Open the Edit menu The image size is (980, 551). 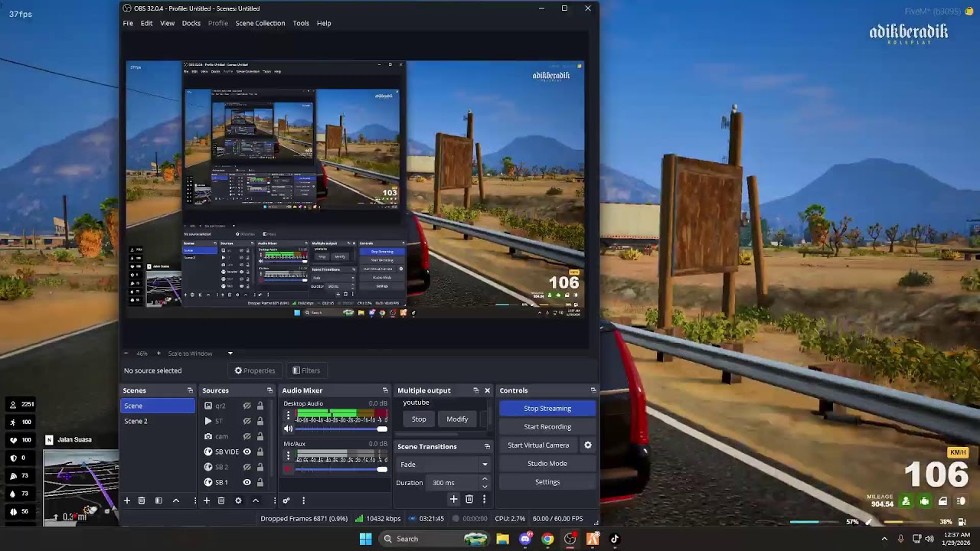[146, 23]
